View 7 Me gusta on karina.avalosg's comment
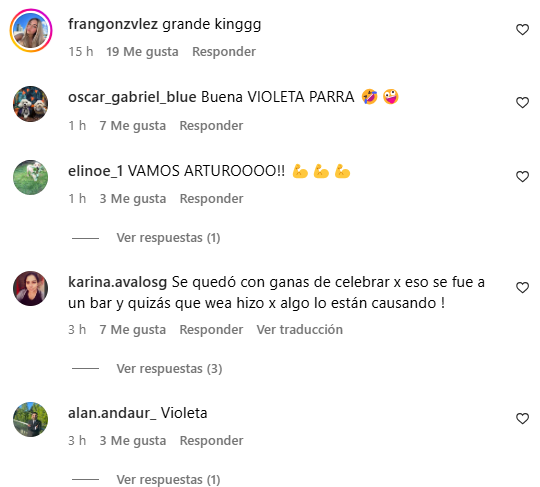540x487 pixels. [133, 330]
